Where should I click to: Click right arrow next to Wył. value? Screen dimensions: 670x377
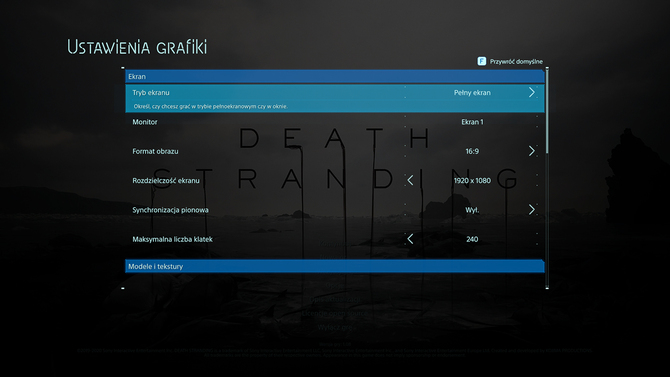coord(532,209)
